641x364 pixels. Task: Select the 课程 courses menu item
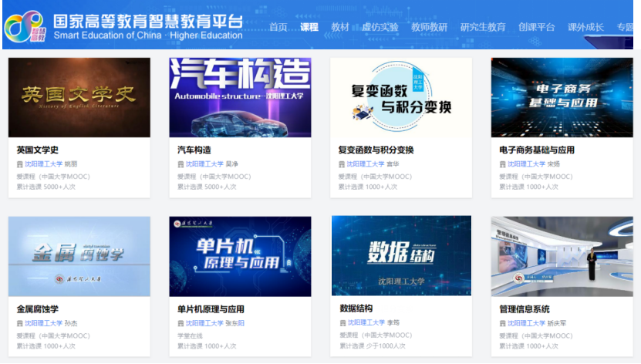tap(309, 27)
